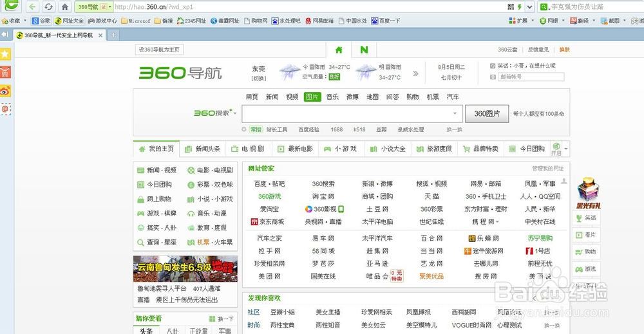Open the 机票·火车票 category link
This screenshot has height=334, width=644.
[x=210, y=243]
